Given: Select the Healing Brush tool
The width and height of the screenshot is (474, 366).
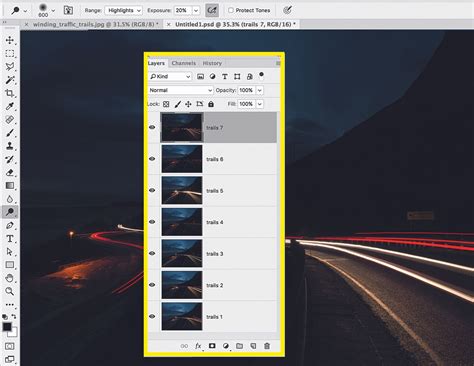Looking at the screenshot, I should click(10, 120).
